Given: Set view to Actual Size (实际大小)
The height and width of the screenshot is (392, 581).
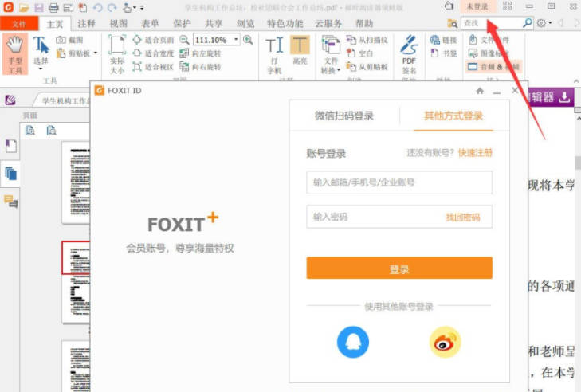Looking at the screenshot, I should (x=117, y=54).
